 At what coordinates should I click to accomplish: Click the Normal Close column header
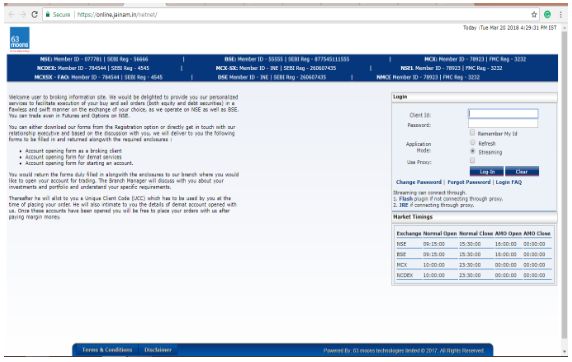pos(476,234)
